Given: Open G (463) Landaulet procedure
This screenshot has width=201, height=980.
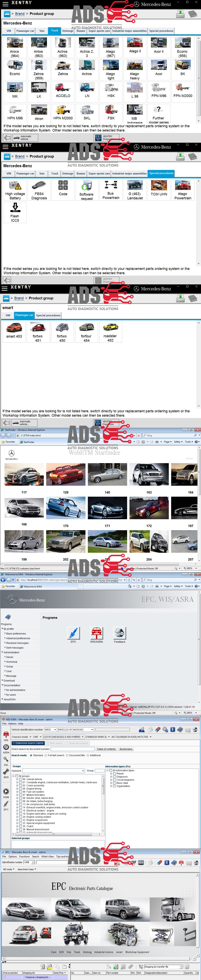Looking at the screenshot, I should click(x=135, y=190).
